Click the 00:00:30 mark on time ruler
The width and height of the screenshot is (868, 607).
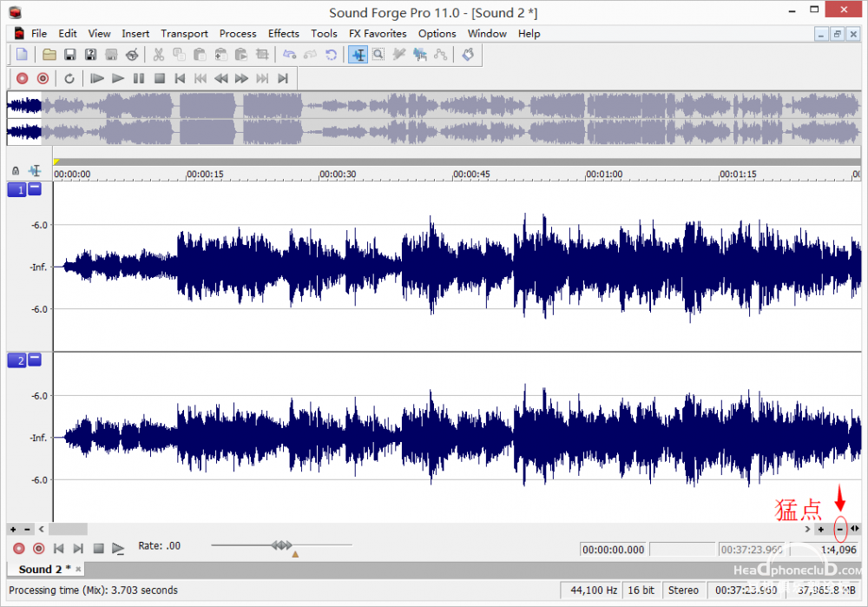point(338,174)
